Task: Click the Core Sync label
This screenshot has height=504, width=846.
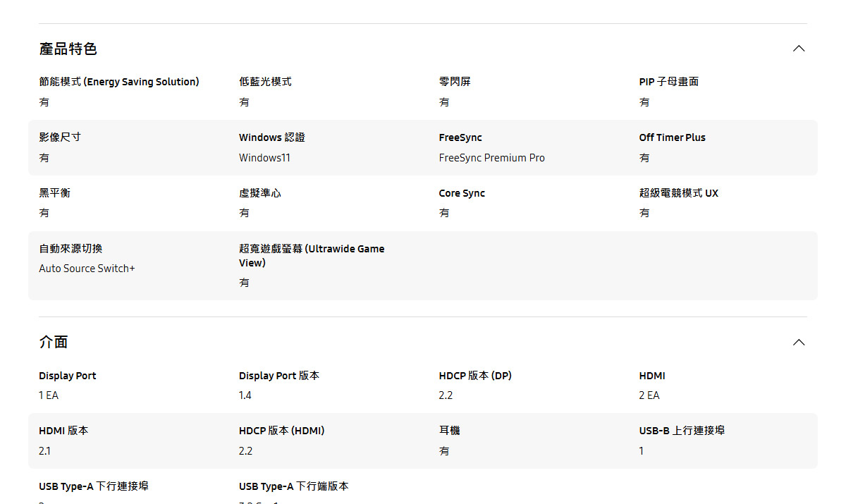Action: (x=462, y=193)
